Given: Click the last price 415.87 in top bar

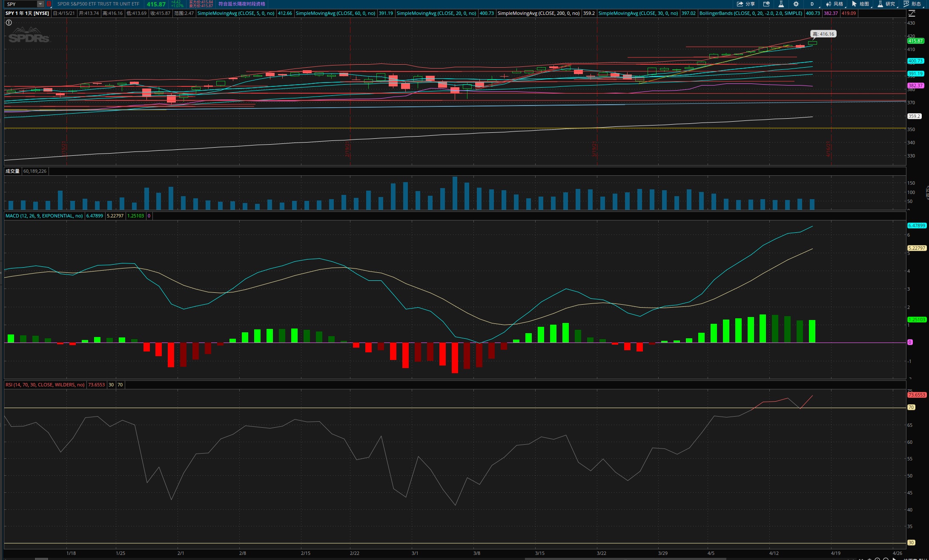Looking at the screenshot, I should pos(156,4).
